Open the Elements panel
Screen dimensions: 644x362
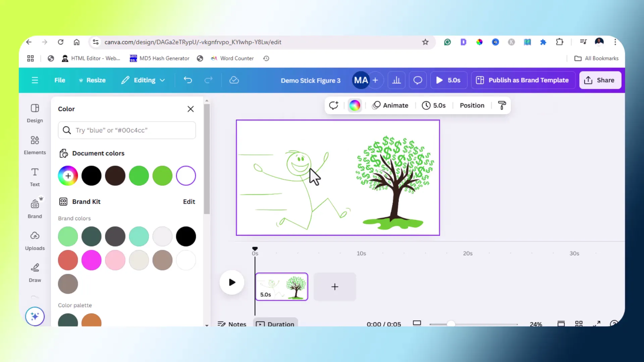(x=35, y=145)
